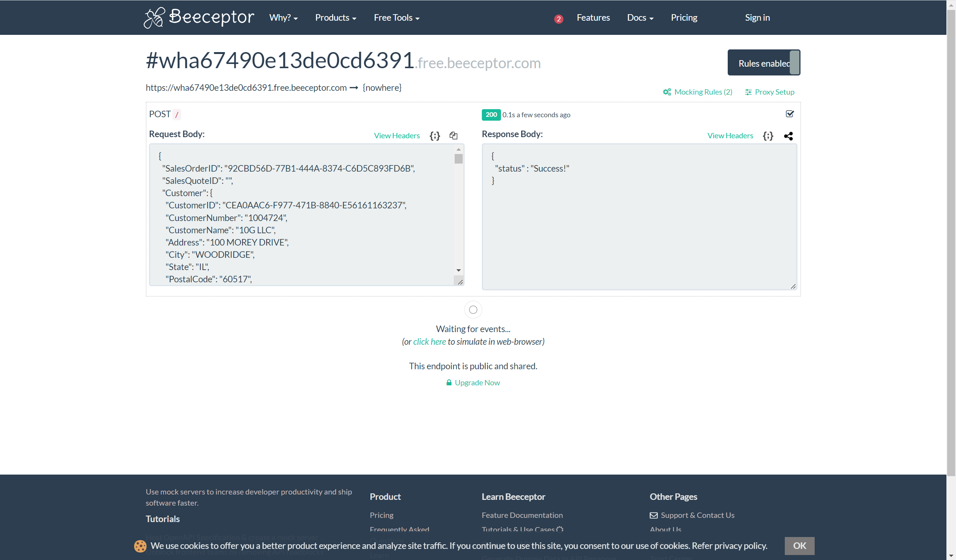Go to Sign in

point(757,18)
